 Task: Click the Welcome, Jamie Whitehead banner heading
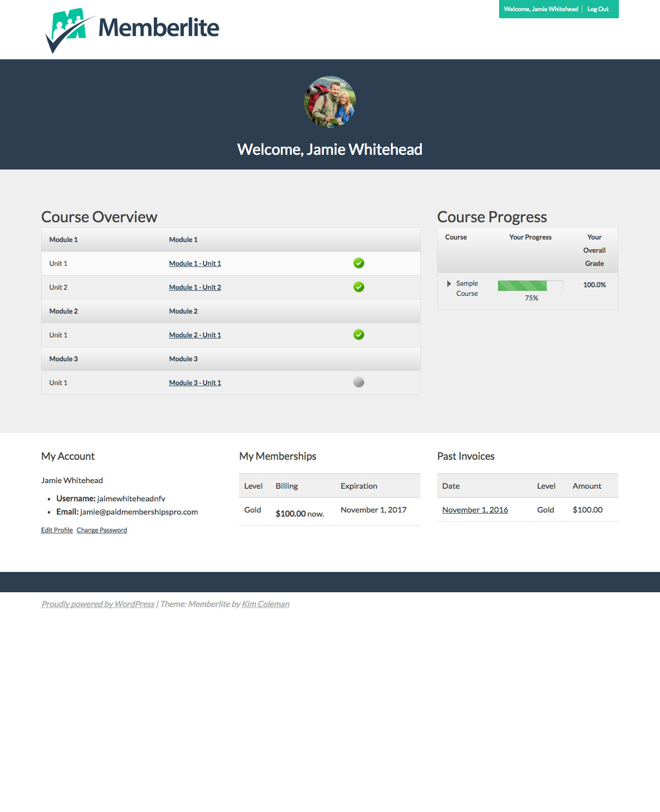[x=330, y=149]
